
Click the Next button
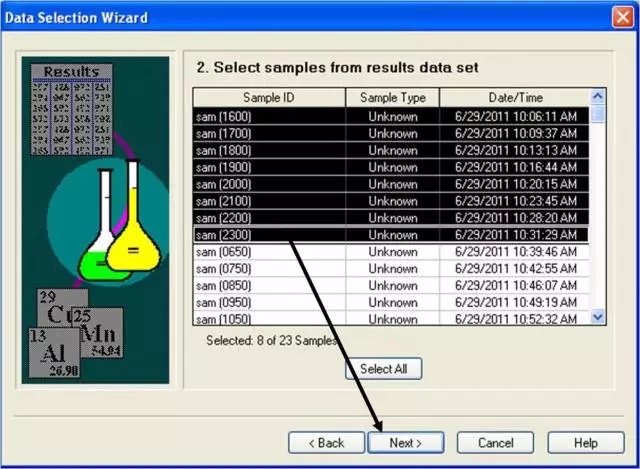coord(406,442)
